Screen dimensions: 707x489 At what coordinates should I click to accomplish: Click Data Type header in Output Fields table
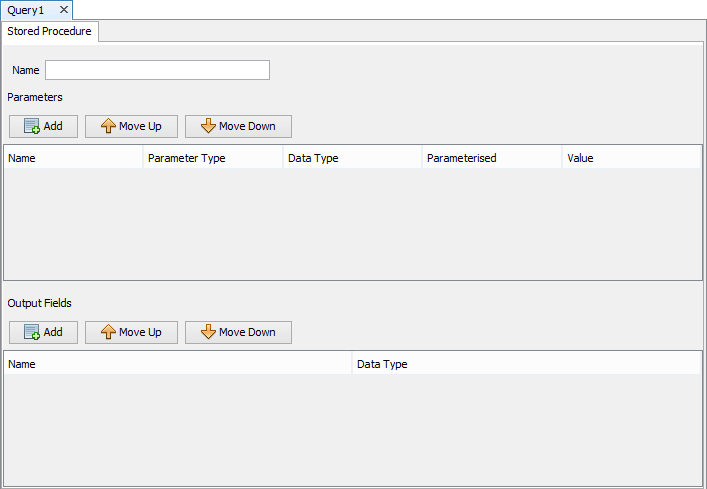tap(527, 364)
